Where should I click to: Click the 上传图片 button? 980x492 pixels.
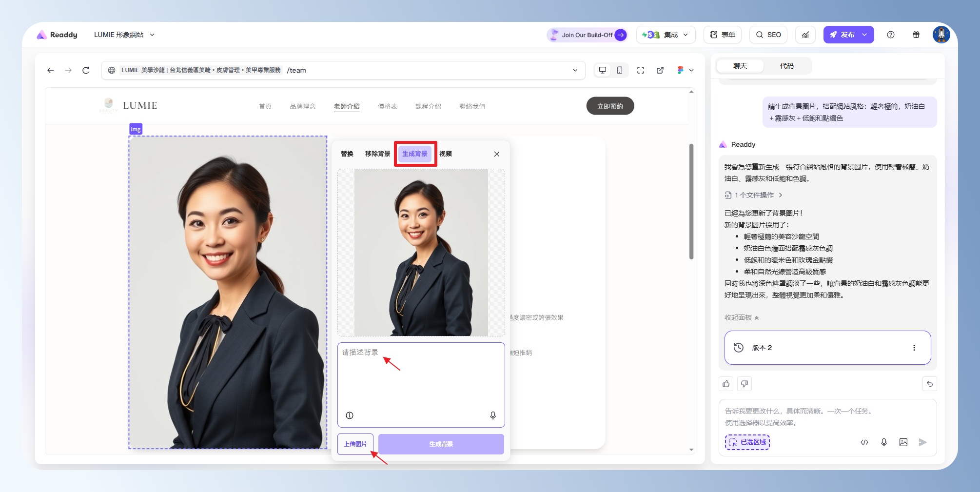[355, 444]
